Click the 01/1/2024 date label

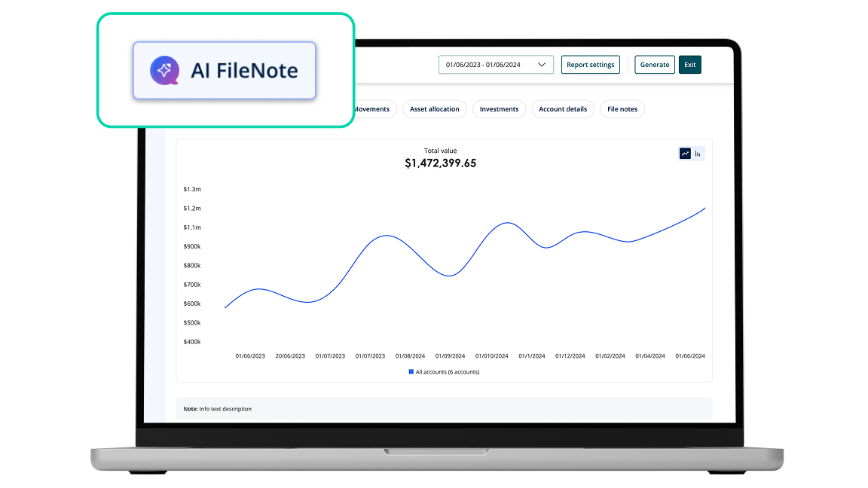(532, 355)
